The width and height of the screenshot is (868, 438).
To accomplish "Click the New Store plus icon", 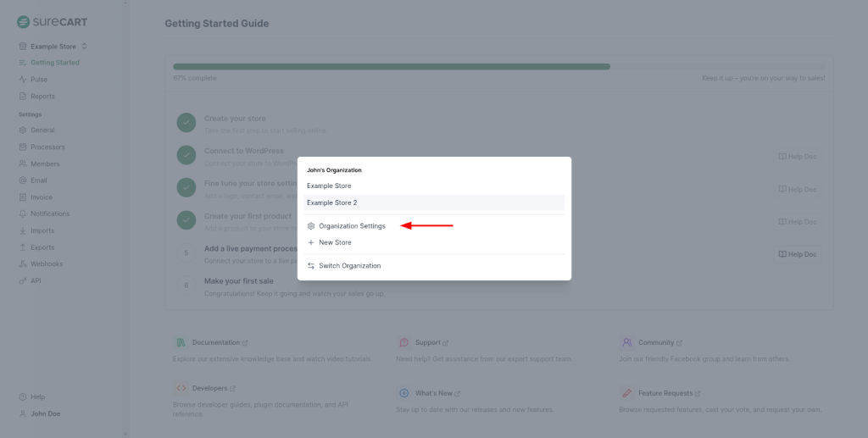I will pyautogui.click(x=311, y=242).
